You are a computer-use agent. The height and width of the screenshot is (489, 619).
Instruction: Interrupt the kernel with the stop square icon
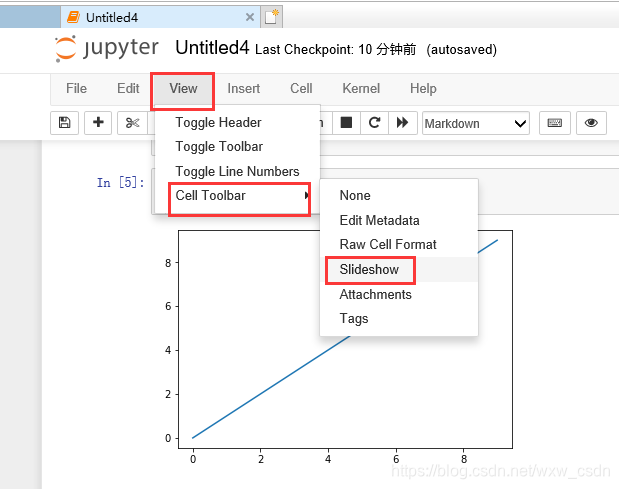coord(346,123)
